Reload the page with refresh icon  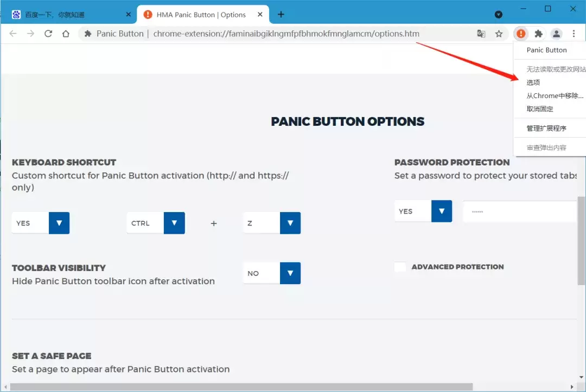[x=48, y=34]
